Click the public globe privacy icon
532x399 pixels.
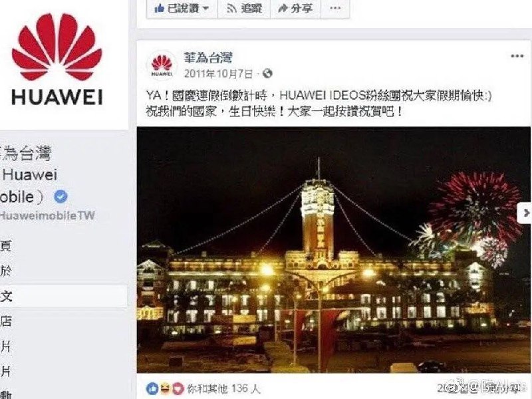pyautogui.click(x=268, y=73)
